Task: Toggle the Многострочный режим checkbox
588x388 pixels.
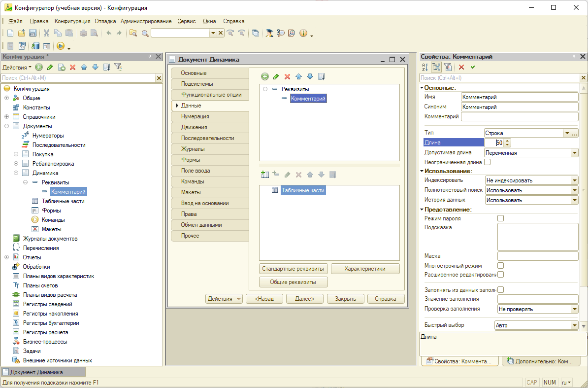Action: (500, 265)
